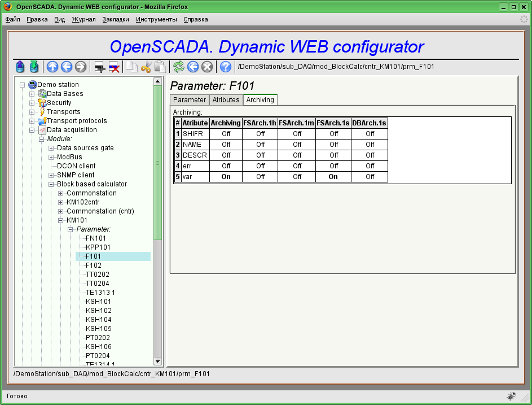Click the gray forward arrow icon
The height and width of the screenshot is (405, 532).
click(81, 67)
